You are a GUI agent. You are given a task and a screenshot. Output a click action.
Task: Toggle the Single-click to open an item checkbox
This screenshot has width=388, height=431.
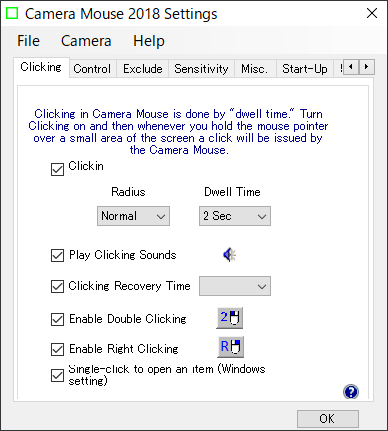[x=57, y=375]
